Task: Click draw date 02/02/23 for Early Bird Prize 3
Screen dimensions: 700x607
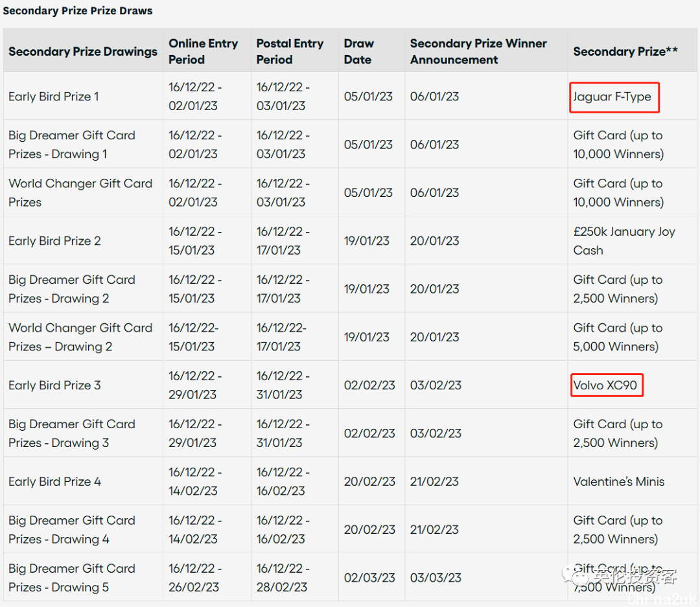Action: [x=369, y=385]
